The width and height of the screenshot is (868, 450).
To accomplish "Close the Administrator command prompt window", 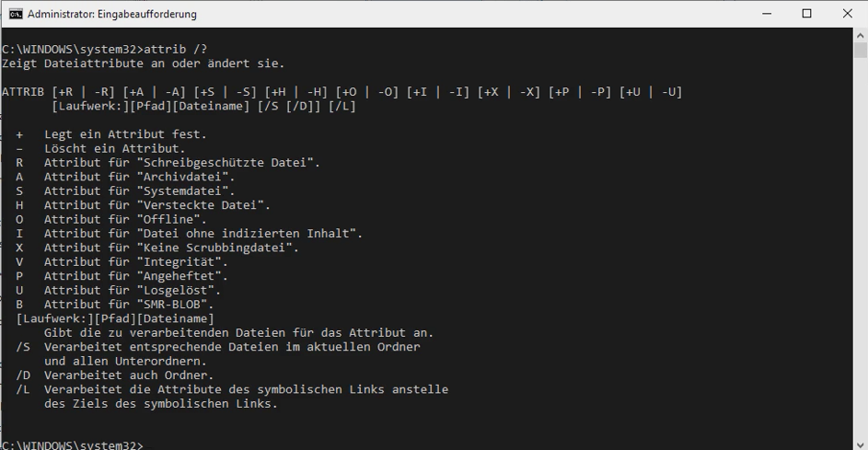I will coord(848,14).
